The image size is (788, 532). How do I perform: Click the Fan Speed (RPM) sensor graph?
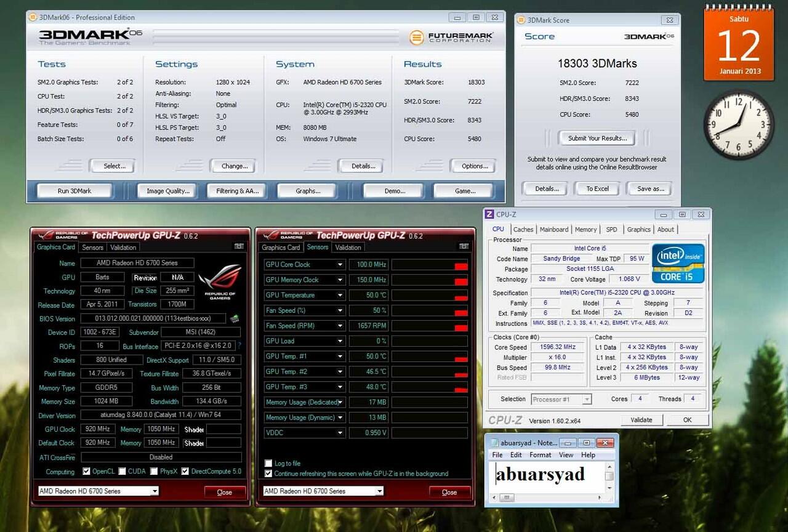click(x=430, y=326)
